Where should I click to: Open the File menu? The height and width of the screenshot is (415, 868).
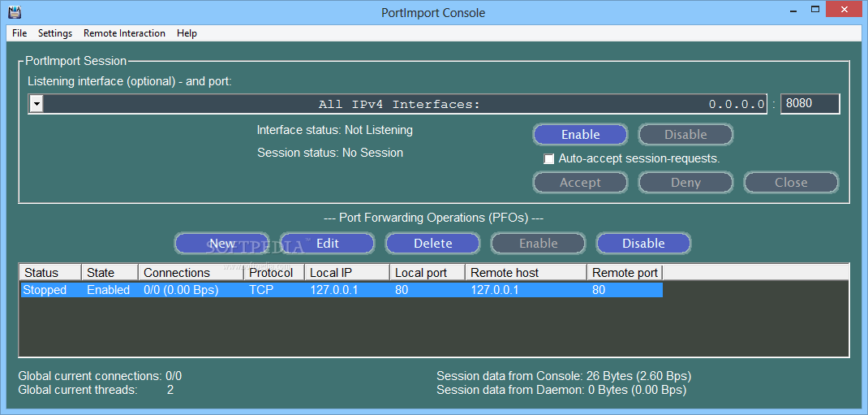click(19, 33)
